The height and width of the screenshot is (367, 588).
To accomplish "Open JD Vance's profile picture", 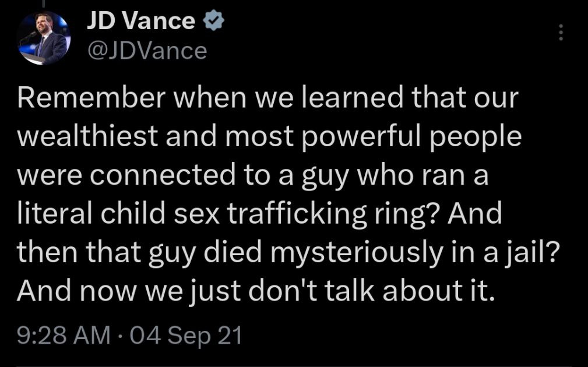I will tap(44, 38).
